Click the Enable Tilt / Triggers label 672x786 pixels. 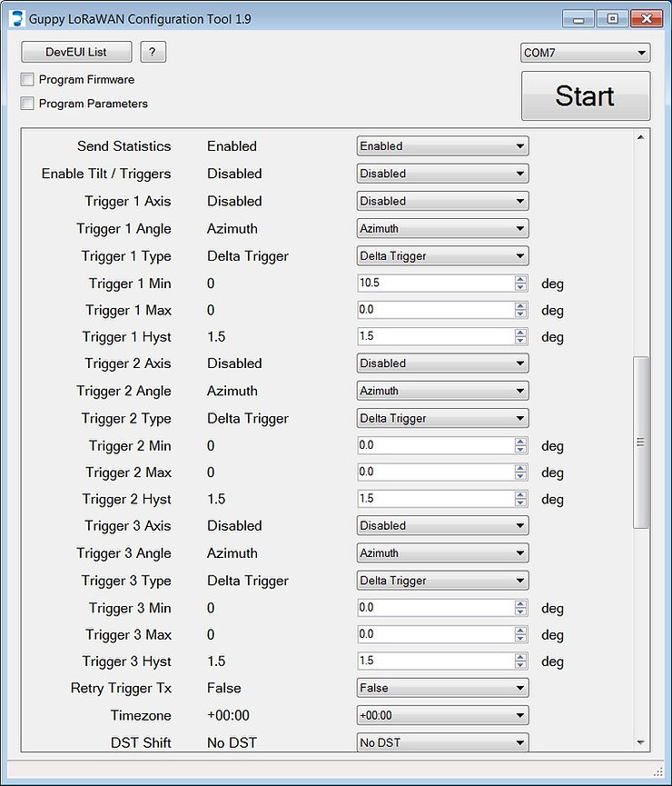pos(106,174)
